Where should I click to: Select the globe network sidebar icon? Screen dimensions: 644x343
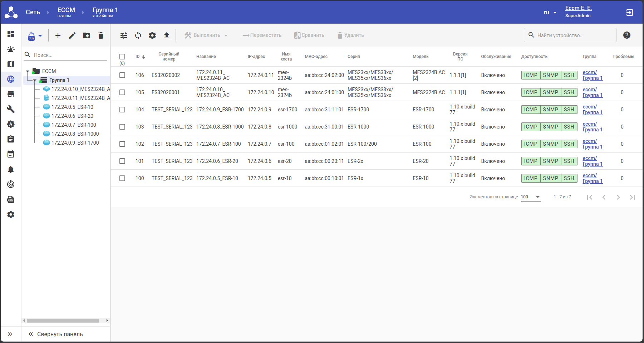[11, 79]
